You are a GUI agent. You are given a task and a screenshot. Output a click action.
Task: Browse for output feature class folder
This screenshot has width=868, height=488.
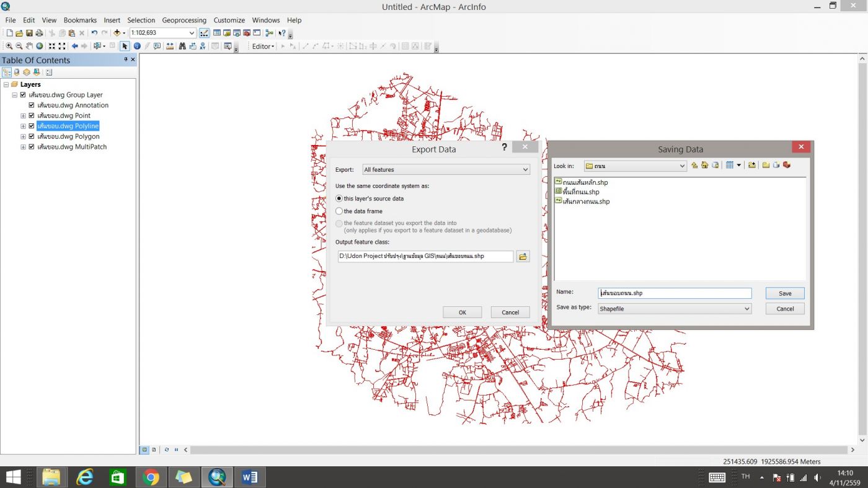point(523,256)
